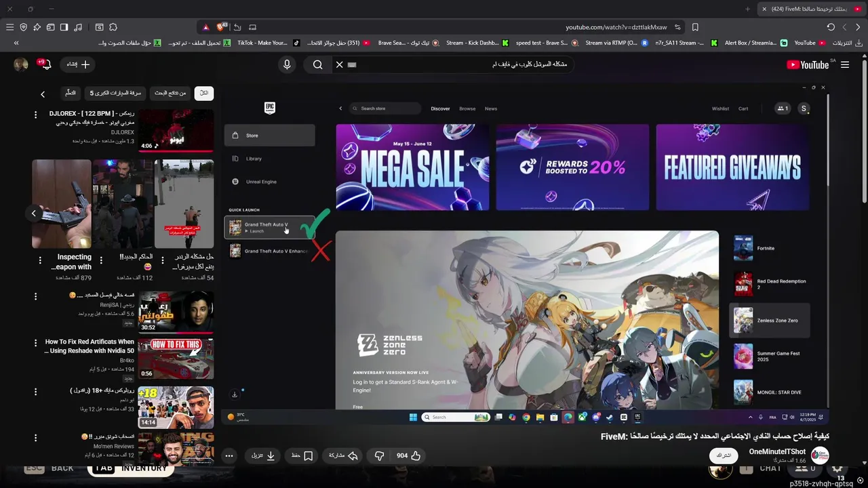Like the video with 904 likes
The width and height of the screenshot is (868, 488).
[408, 455]
